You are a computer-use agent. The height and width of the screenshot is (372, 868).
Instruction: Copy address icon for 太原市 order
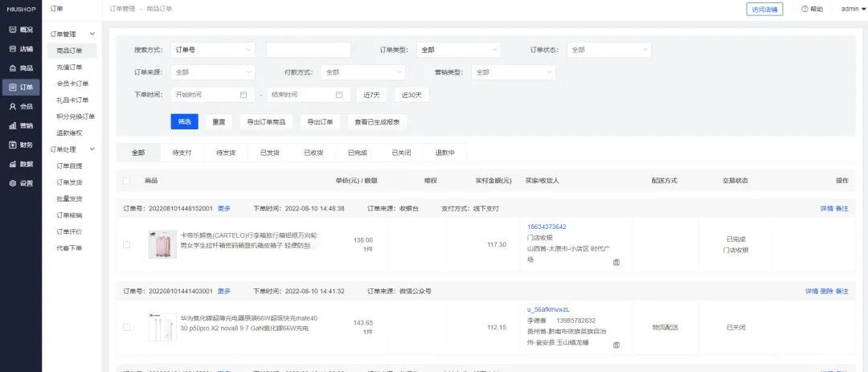616,263
